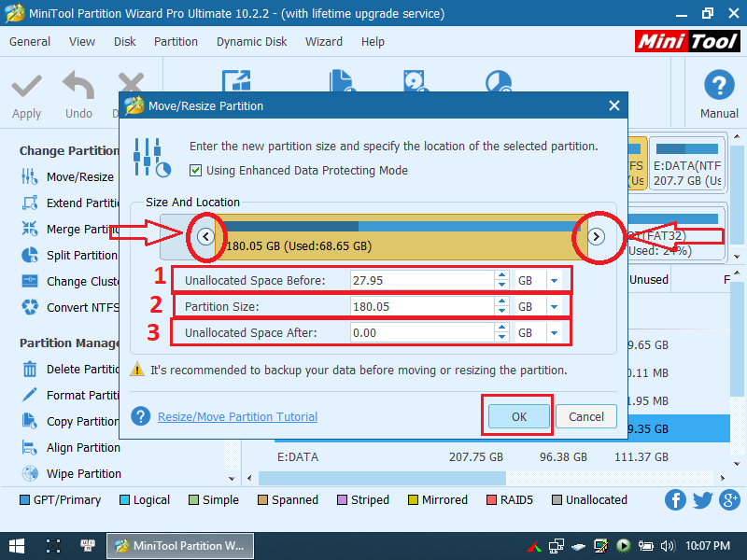Click Cancel in Move/Resize dialog
This screenshot has height=560, width=747.
point(586,416)
